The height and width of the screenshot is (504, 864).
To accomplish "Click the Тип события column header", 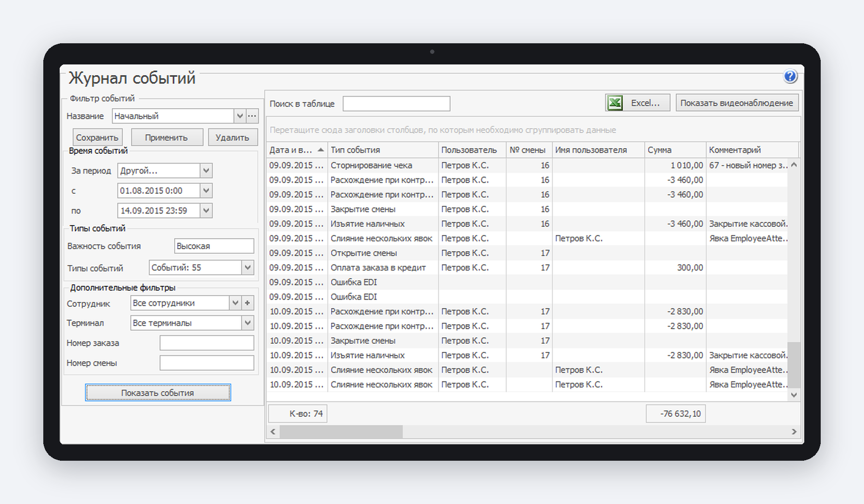I will (383, 150).
